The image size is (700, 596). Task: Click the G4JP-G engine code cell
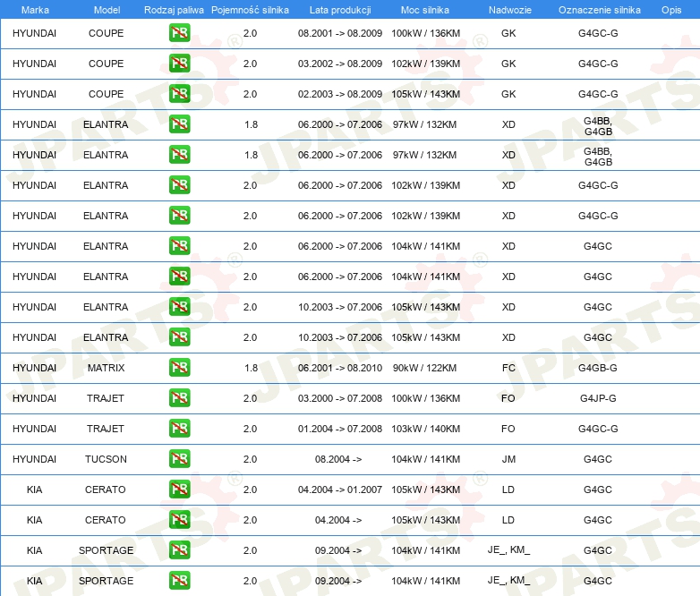598,398
